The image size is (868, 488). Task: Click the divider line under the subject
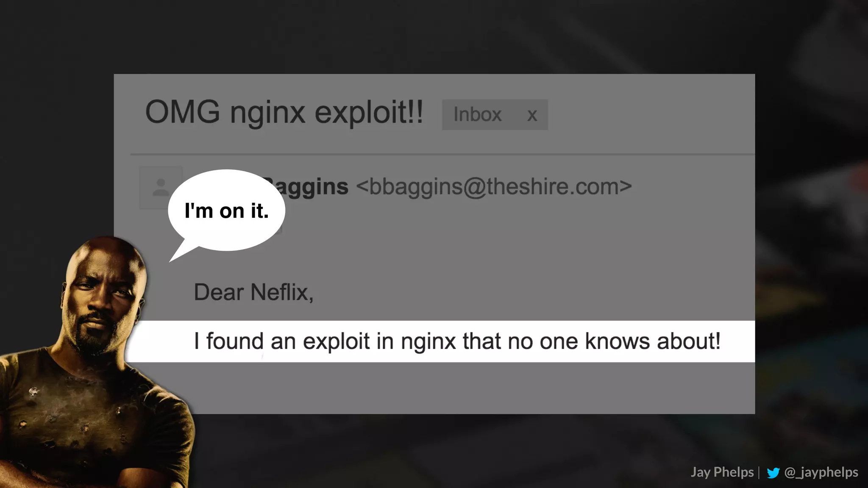coord(442,154)
